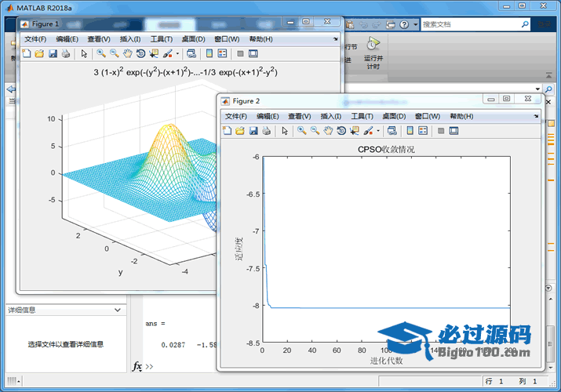The image size is (561, 392).
Task: Click the search documentation input field
Action: 471,24
